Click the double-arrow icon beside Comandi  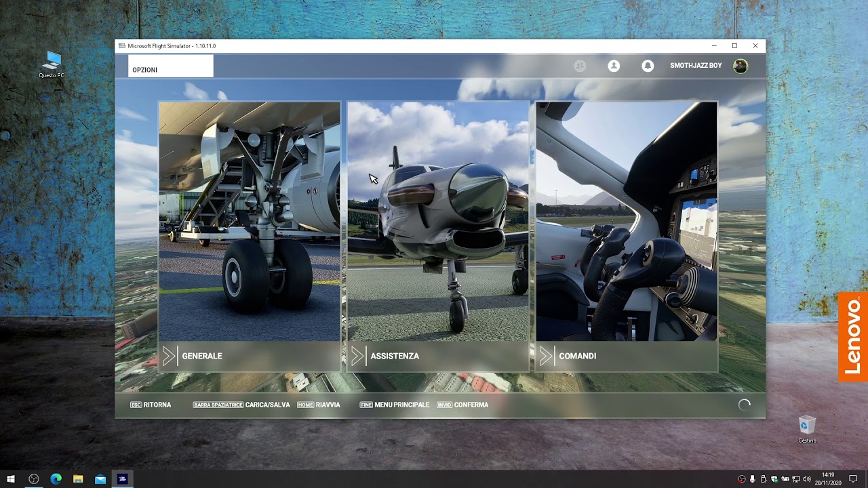(546, 356)
